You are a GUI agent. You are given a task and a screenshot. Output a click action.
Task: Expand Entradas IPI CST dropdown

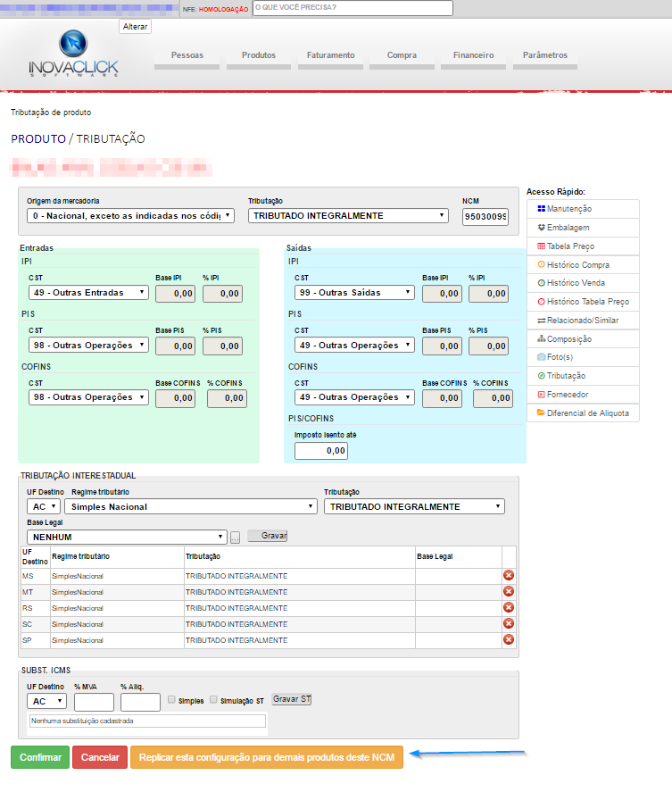click(x=88, y=293)
